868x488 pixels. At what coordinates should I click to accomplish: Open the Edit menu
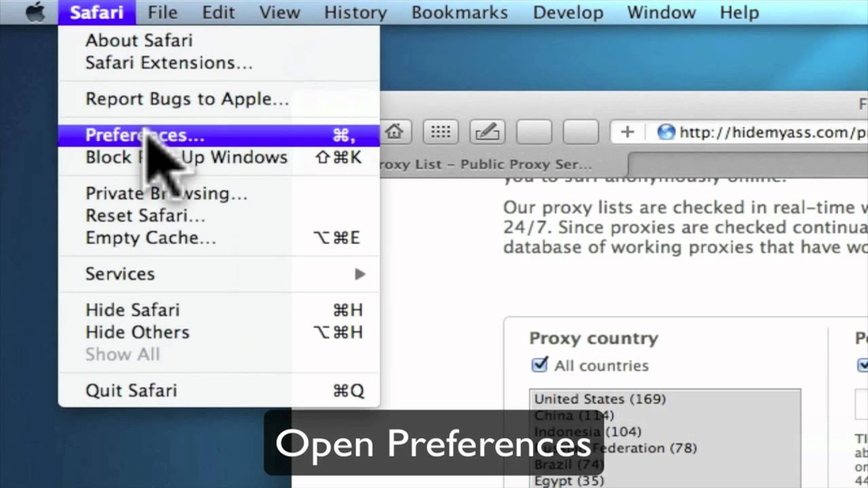click(218, 12)
